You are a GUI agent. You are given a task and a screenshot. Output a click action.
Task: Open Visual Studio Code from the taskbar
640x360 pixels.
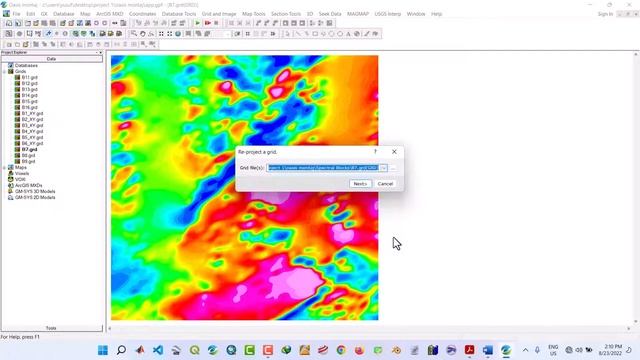[158, 350]
